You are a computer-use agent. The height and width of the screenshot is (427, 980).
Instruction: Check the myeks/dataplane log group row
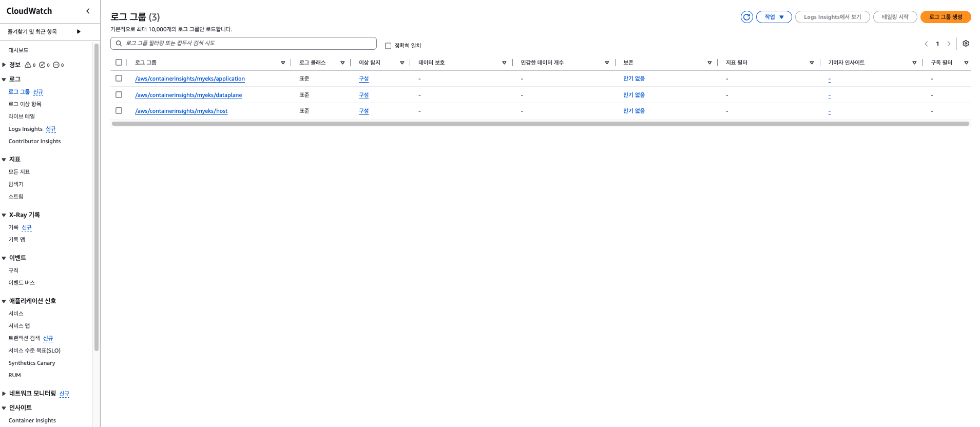(x=119, y=94)
